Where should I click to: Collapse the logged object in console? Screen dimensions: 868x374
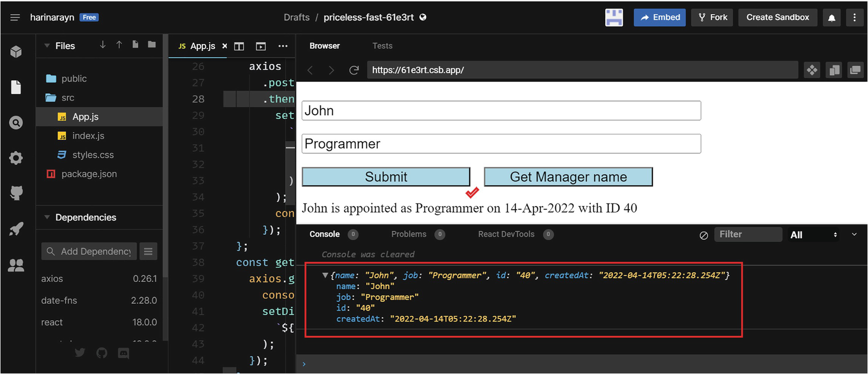(x=325, y=275)
